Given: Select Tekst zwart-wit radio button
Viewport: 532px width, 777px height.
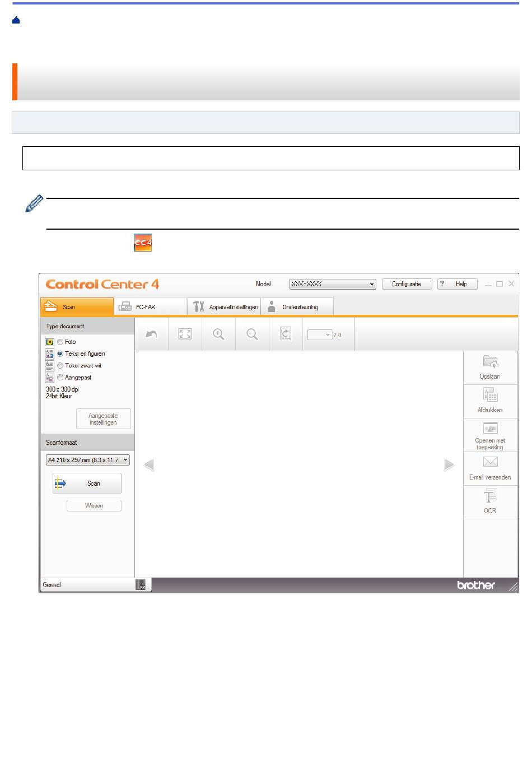Looking at the screenshot, I should click(60, 365).
